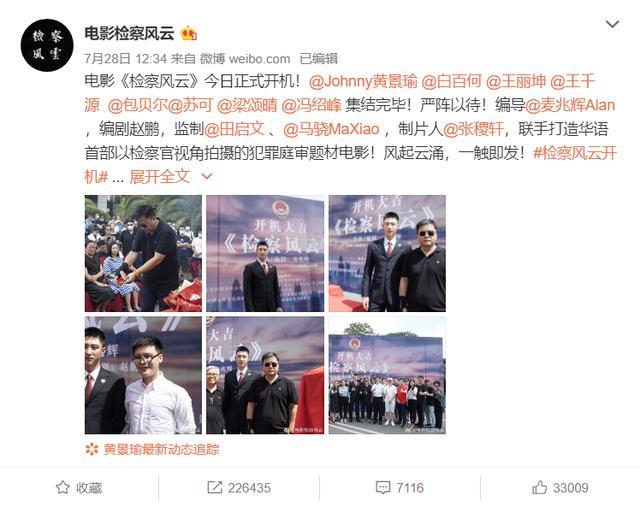
Task: Click the crown verification badge icon
Action: pyautogui.click(x=189, y=33)
